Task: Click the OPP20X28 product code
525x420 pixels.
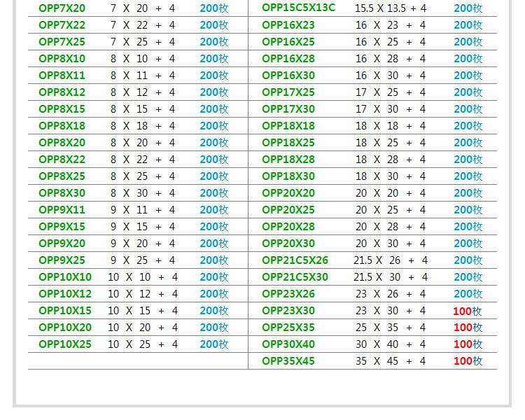Action: [x=288, y=227]
